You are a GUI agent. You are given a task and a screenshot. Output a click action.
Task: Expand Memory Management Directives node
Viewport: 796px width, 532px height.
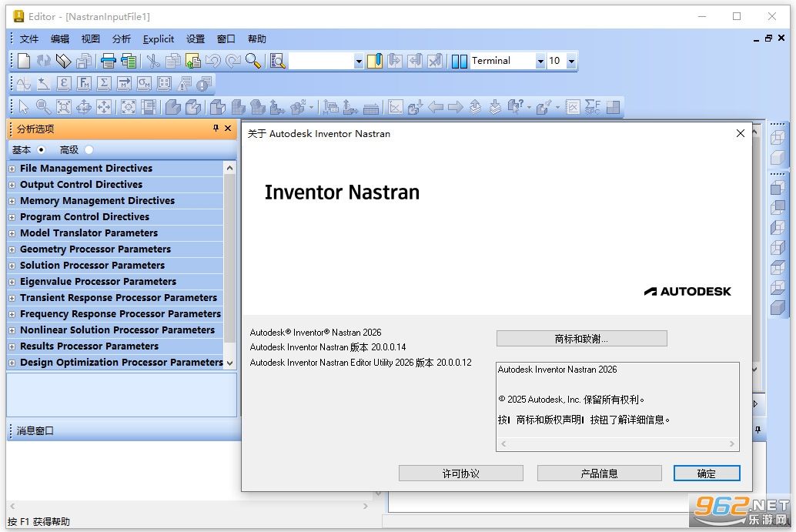pyautogui.click(x=12, y=201)
